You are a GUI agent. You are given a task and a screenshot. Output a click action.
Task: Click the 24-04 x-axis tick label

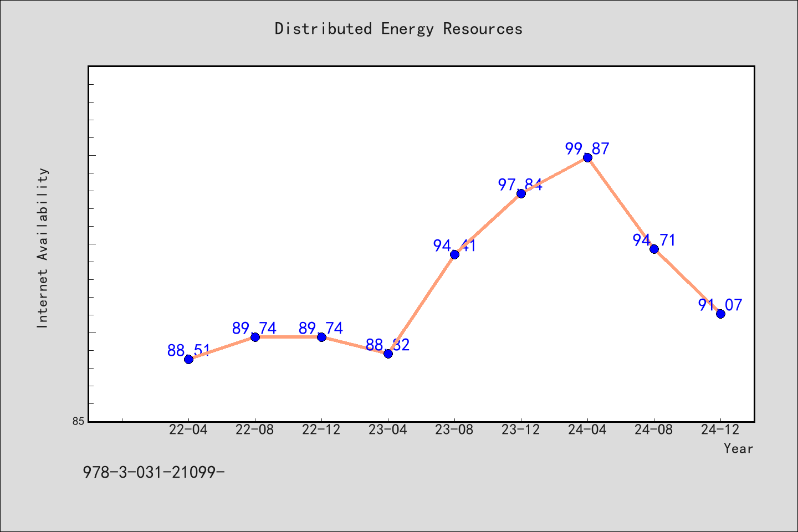pyautogui.click(x=587, y=429)
